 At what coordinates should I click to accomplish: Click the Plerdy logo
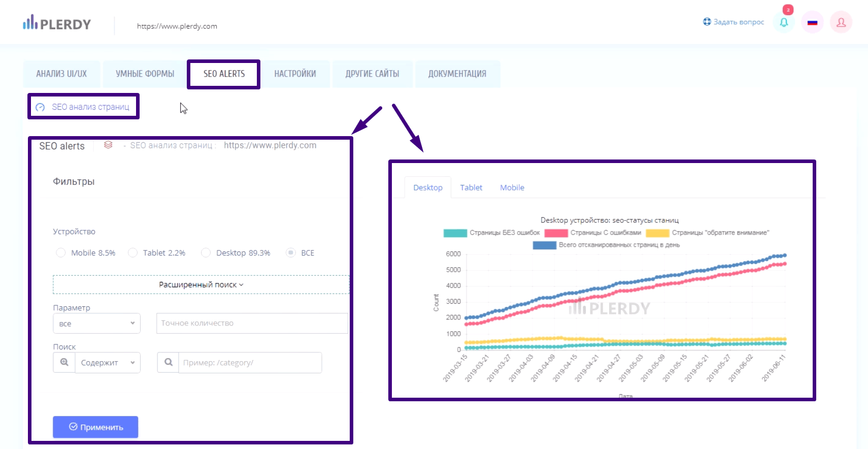coord(57,23)
